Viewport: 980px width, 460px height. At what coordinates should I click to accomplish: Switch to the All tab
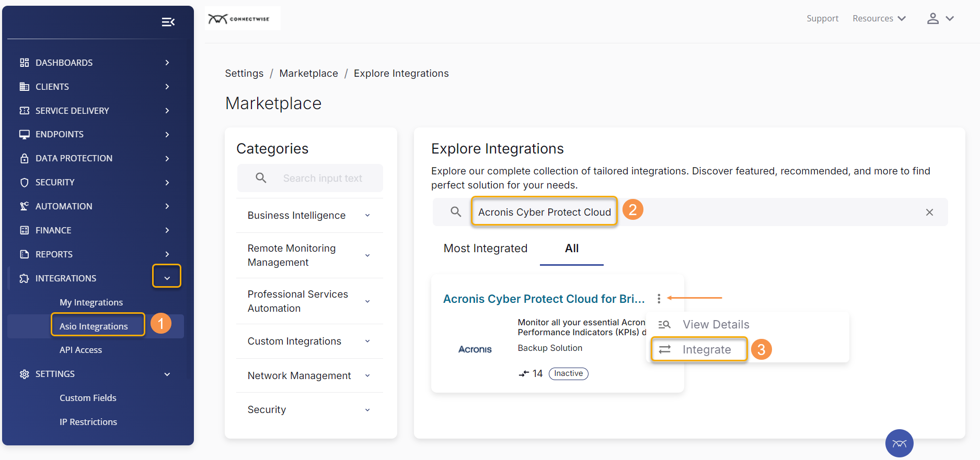[x=572, y=249]
